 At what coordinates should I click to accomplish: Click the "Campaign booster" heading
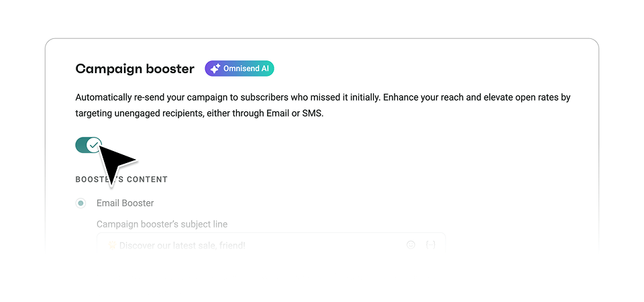point(135,68)
